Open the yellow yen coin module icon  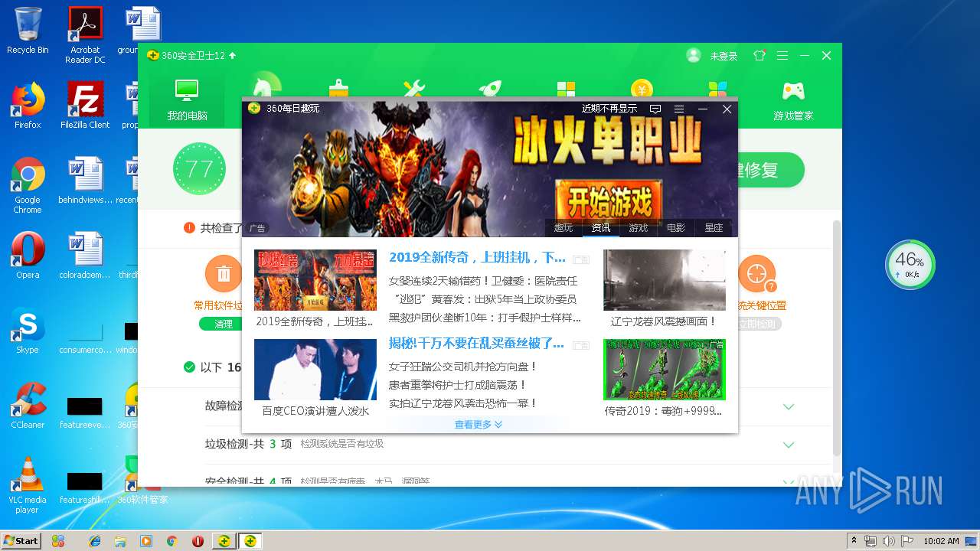point(642,87)
